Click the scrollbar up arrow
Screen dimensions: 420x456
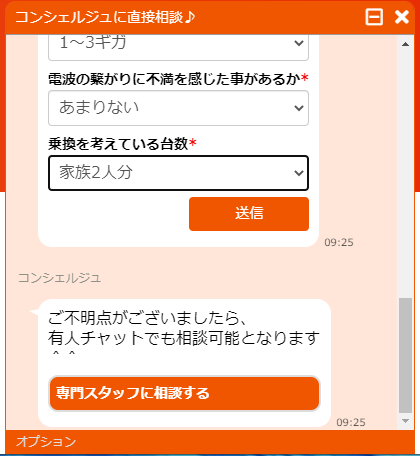pyautogui.click(x=405, y=44)
